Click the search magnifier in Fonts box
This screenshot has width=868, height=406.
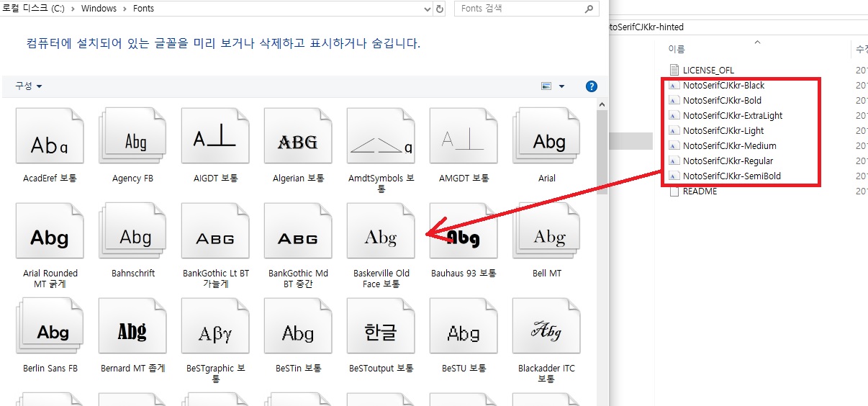[589, 9]
